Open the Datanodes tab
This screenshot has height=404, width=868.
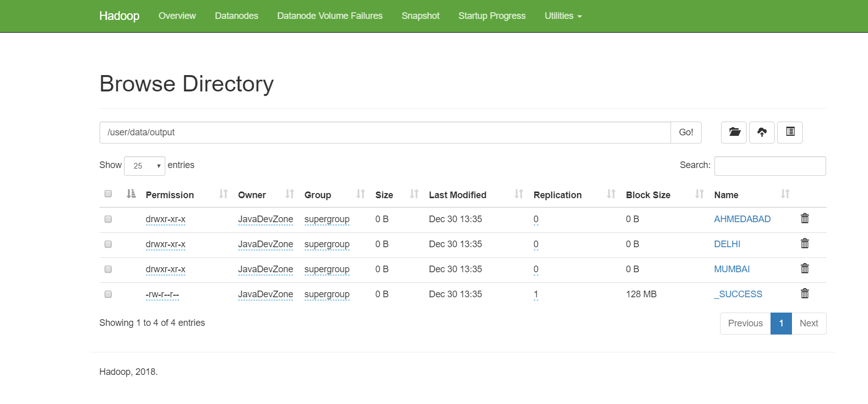236,16
